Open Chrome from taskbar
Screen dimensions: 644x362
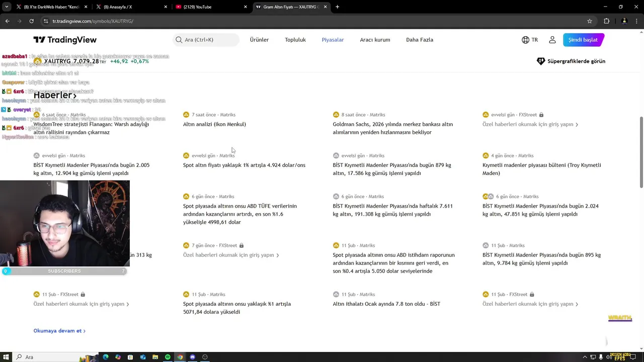[x=180, y=357]
